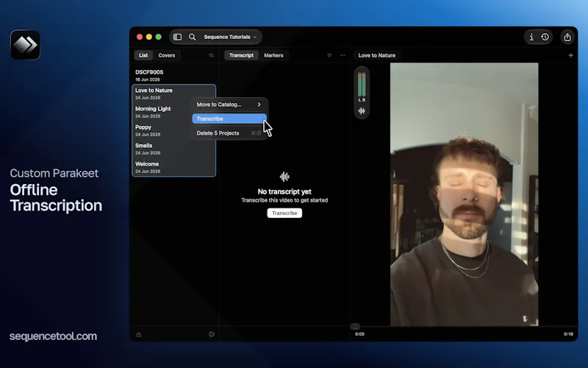
Task: Click the waveform icon above No transcript yet
Action: (284, 177)
